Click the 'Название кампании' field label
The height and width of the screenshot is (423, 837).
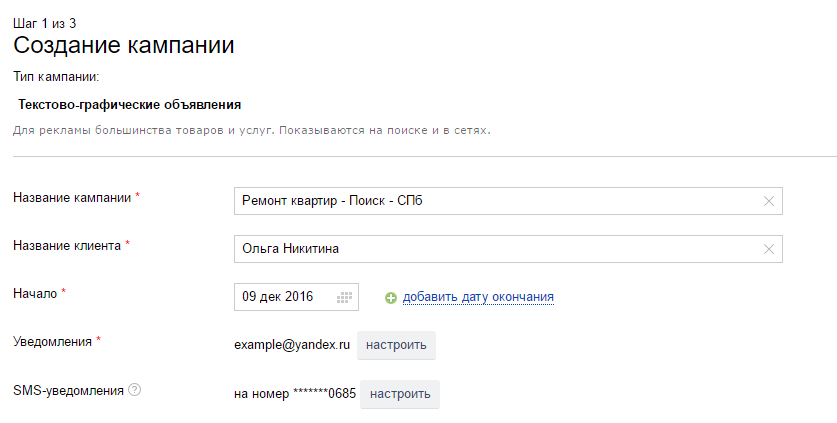[72, 197]
